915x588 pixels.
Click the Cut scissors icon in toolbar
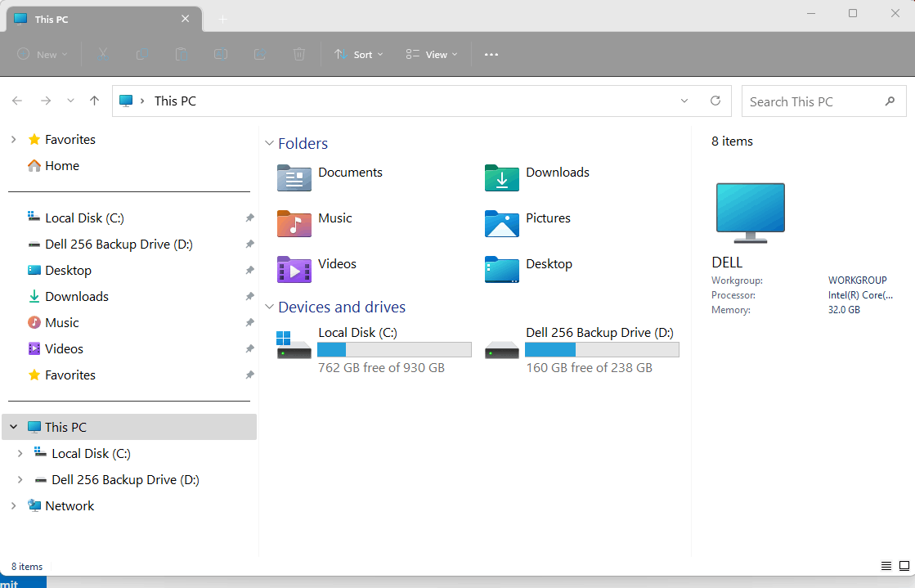pos(103,54)
